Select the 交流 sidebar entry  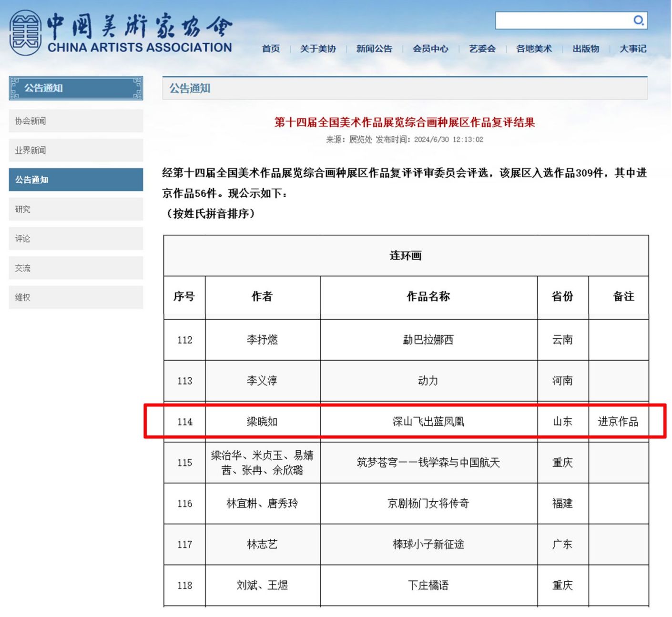[76, 268]
